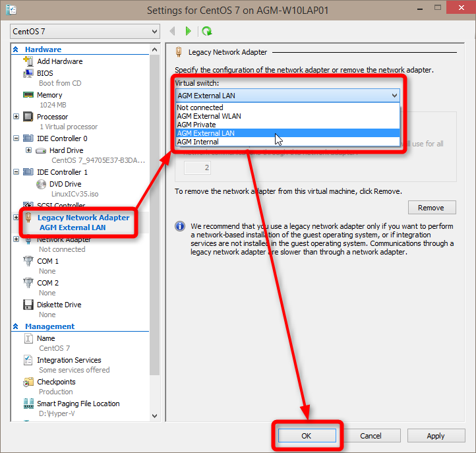The height and width of the screenshot is (453, 476).
Task: Select the Hard Drive icon
Action: [x=41, y=150]
